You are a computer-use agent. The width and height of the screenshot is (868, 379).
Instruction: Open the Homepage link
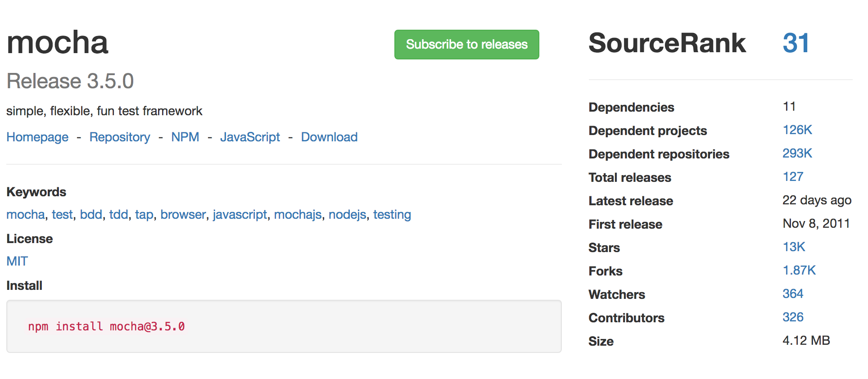tap(37, 137)
